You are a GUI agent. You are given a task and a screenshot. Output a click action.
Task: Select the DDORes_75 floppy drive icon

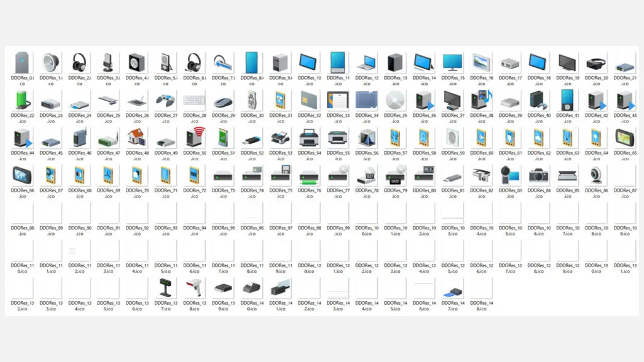click(x=280, y=175)
